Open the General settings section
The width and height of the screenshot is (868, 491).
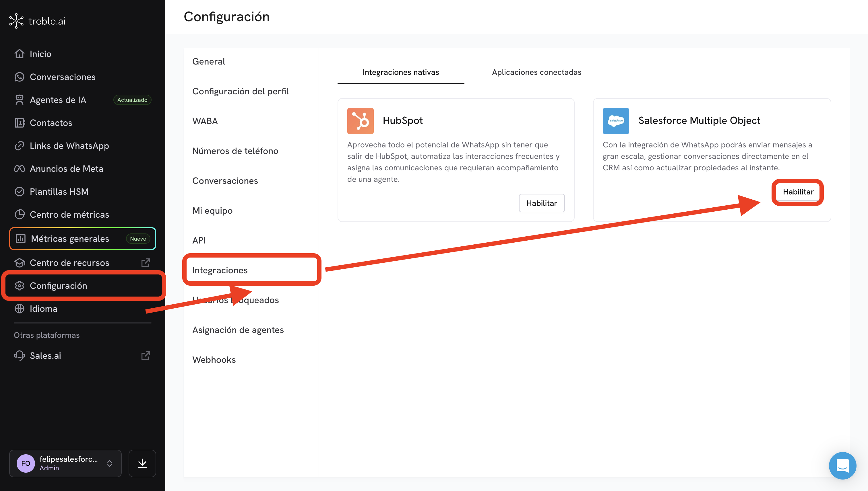pos(208,61)
